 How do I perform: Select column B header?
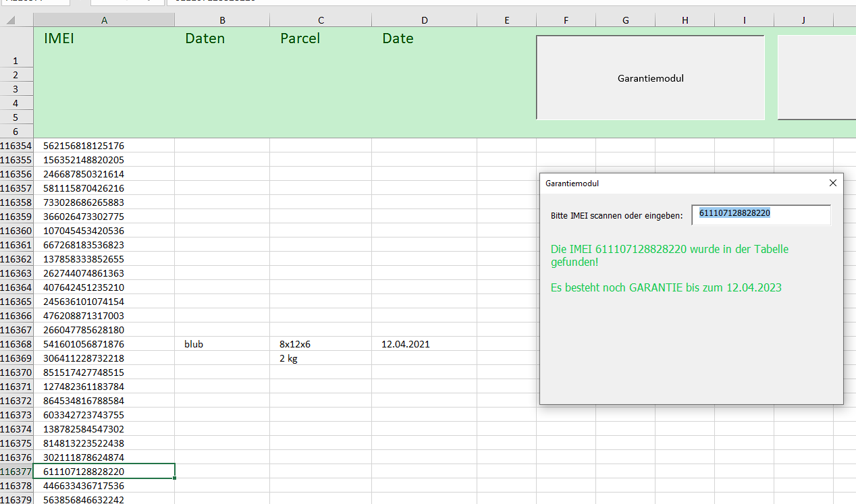click(222, 20)
